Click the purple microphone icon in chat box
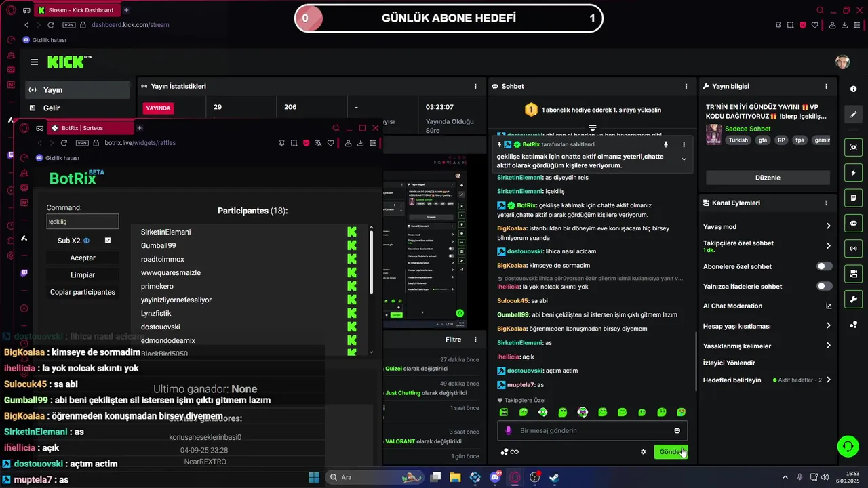 (509, 430)
